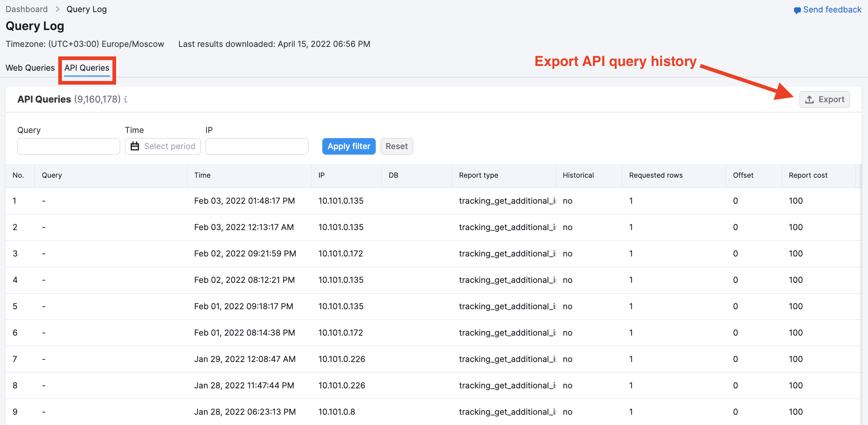Navigate back via the Dashboard breadcrumb
Image resolution: width=868 pixels, height=425 pixels.
pyautogui.click(x=26, y=9)
